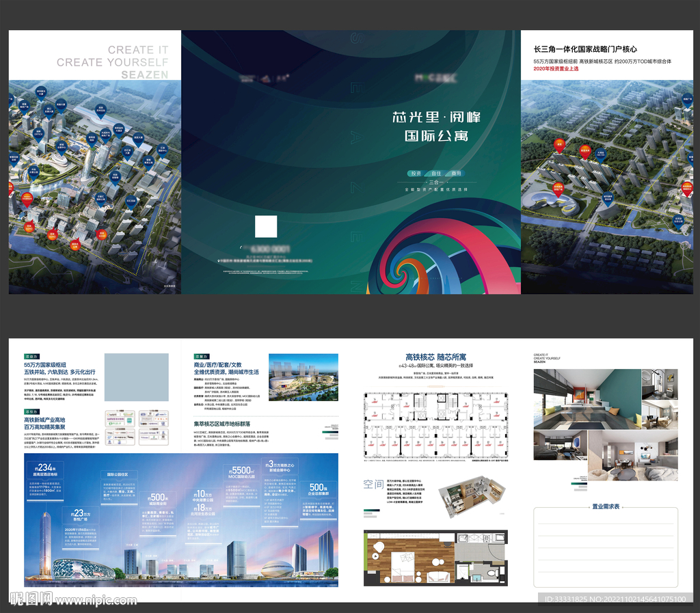Viewport: 700px width, 613px height.
Task: Select the shopping mall rendering image
Action: 304,377
